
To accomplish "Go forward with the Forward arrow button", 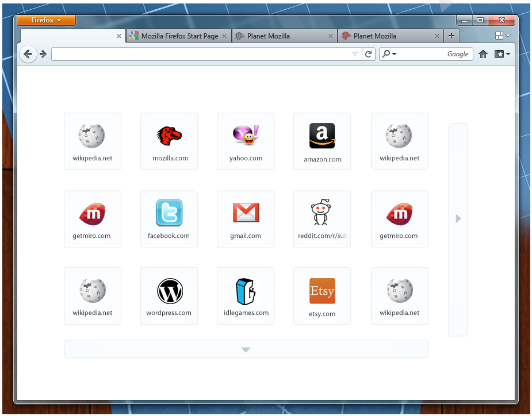I will tap(43, 54).
